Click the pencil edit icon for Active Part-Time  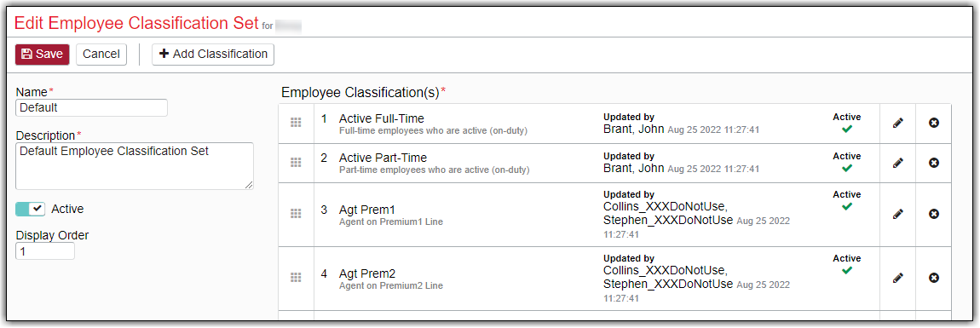[897, 163]
